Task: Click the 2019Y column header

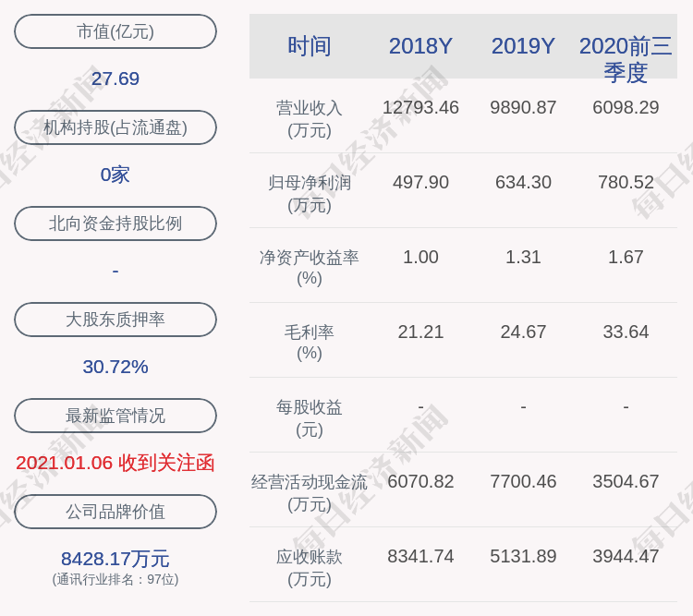Action: (x=523, y=46)
